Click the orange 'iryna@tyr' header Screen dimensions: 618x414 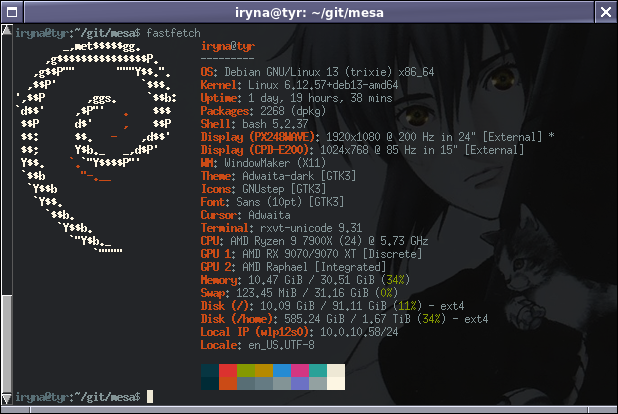tap(228, 47)
